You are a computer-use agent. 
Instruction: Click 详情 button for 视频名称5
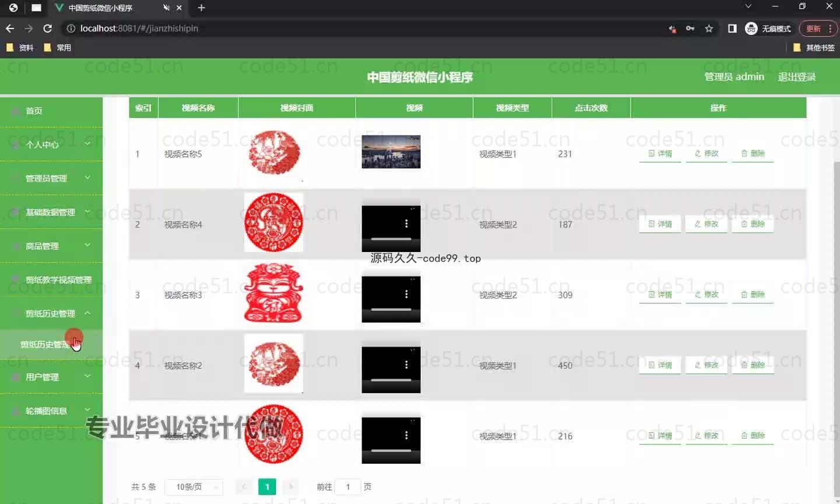coord(660,153)
